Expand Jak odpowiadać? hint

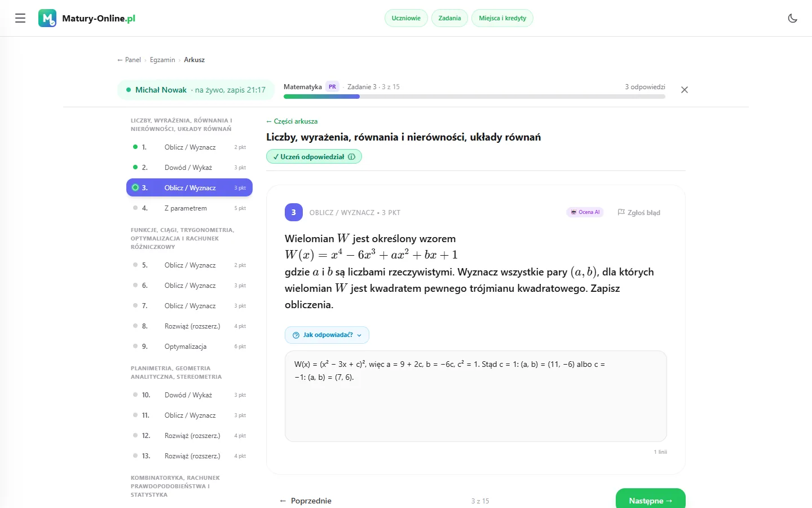coord(327,335)
